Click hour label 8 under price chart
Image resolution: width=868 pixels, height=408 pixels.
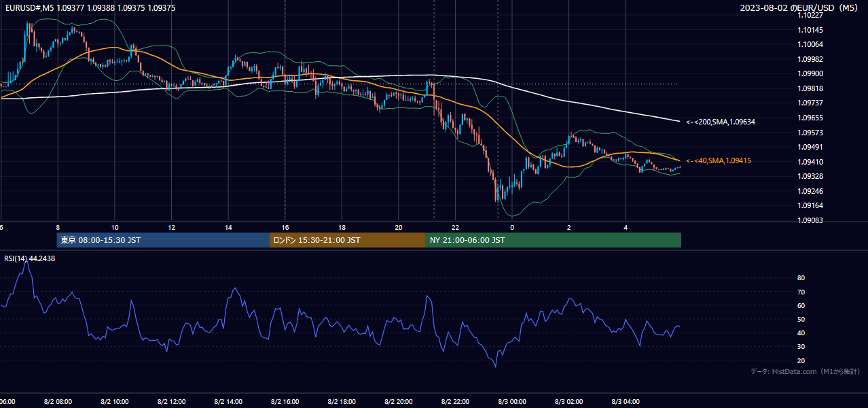(58, 227)
